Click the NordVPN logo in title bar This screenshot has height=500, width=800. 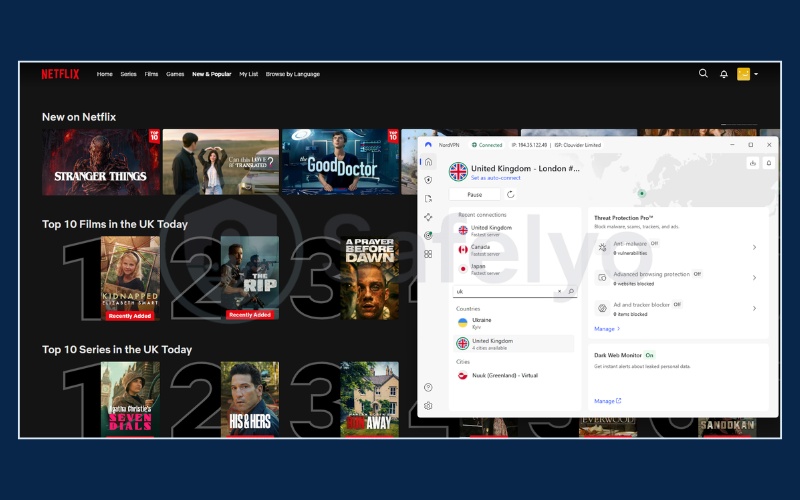[428, 145]
